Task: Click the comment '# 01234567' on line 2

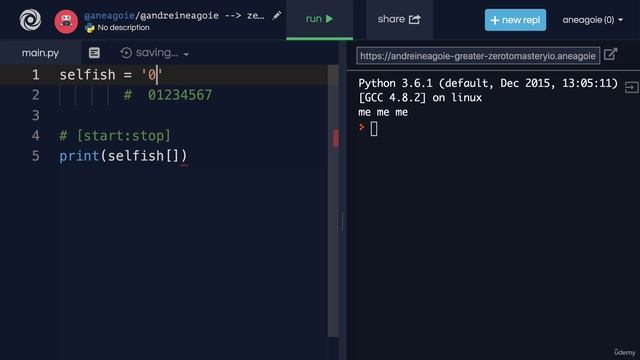Action: pos(168,95)
